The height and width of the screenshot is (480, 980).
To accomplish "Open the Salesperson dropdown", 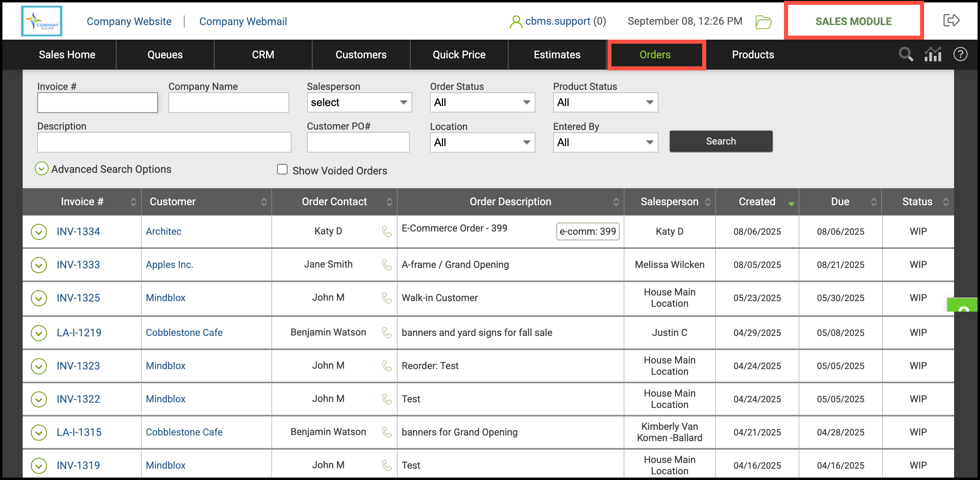I will (359, 102).
